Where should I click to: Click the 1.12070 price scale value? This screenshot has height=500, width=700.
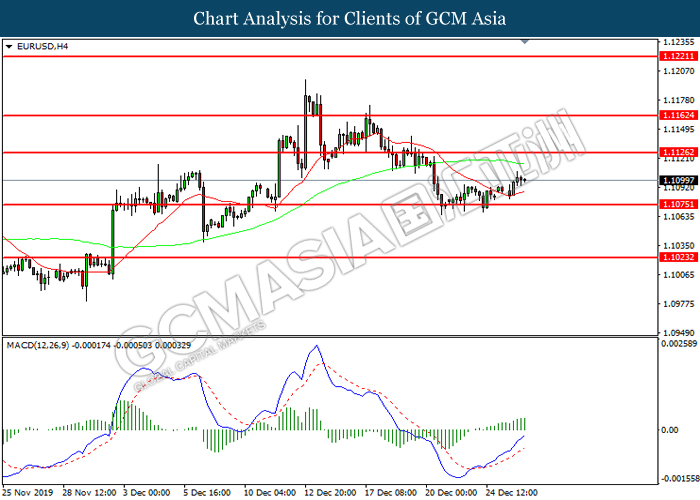click(x=679, y=71)
